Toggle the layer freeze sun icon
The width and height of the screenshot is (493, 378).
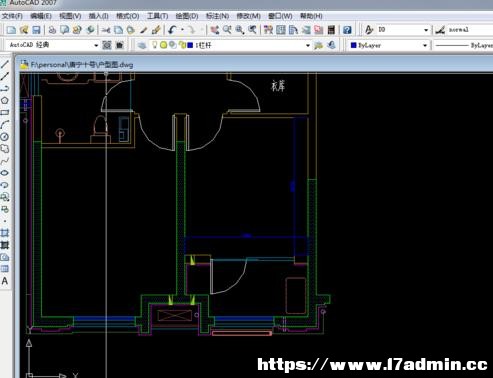pyautogui.click(x=163, y=45)
